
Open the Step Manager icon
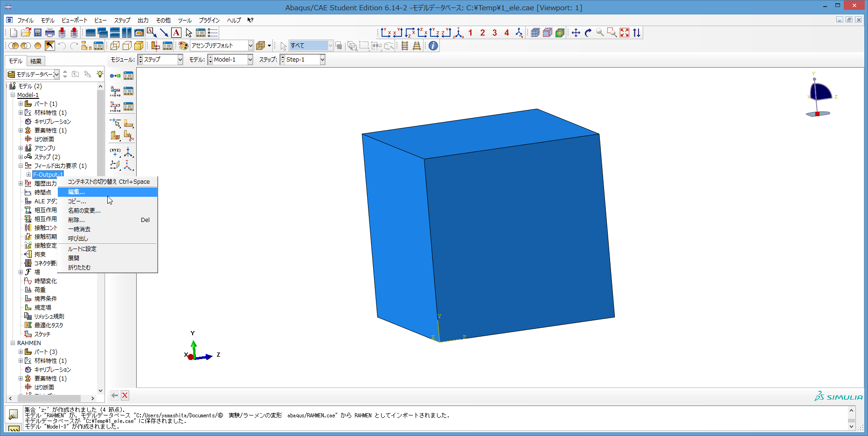point(128,76)
